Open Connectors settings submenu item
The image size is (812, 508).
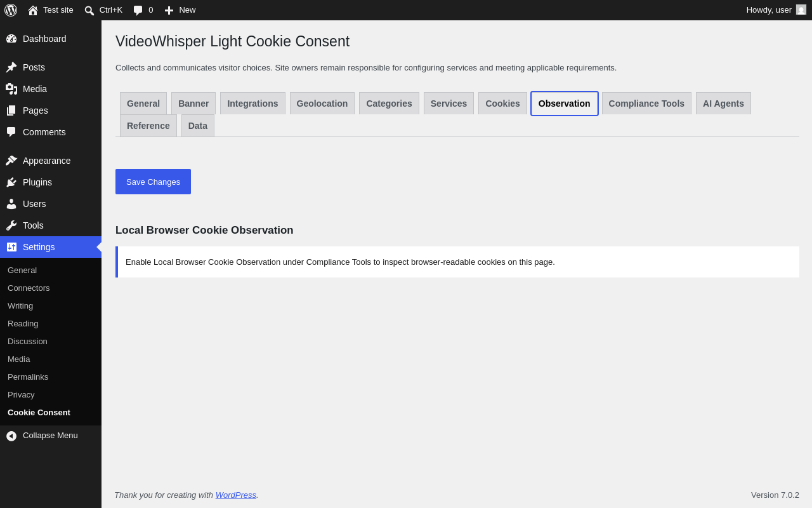click(29, 288)
